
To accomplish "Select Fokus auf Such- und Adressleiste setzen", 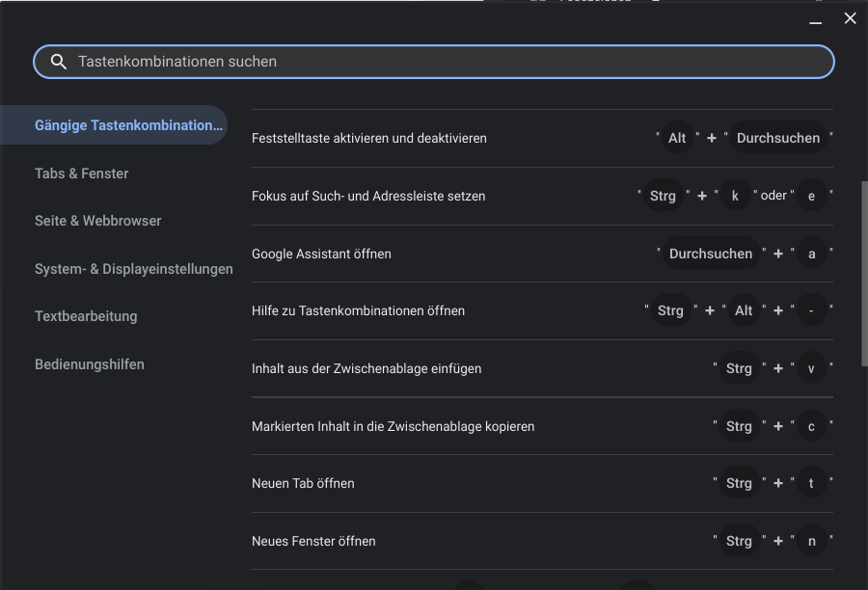I will tap(368, 196).
